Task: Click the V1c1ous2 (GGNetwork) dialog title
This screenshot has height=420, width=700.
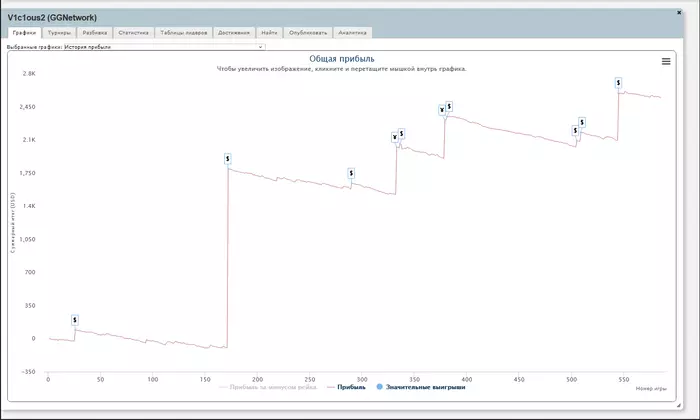Action: tap(52, 18)
